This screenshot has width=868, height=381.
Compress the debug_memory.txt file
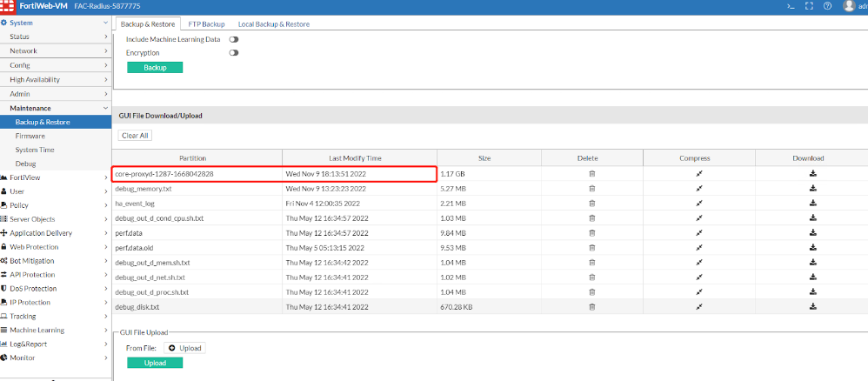coord(699,189)
